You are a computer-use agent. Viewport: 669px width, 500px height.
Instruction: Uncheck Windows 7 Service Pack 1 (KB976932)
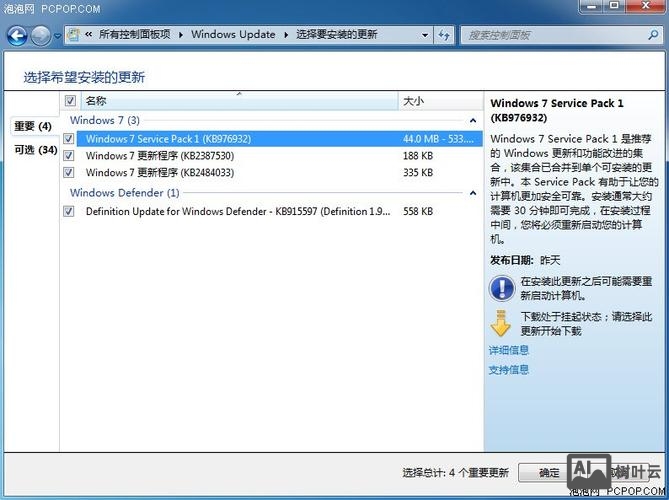coord(69,139)
